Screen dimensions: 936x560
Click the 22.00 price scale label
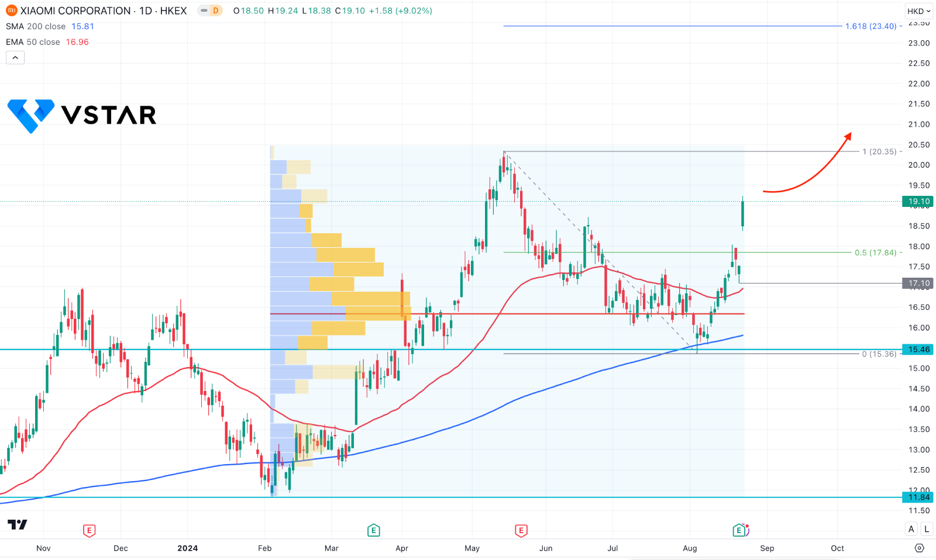(918, 84)
